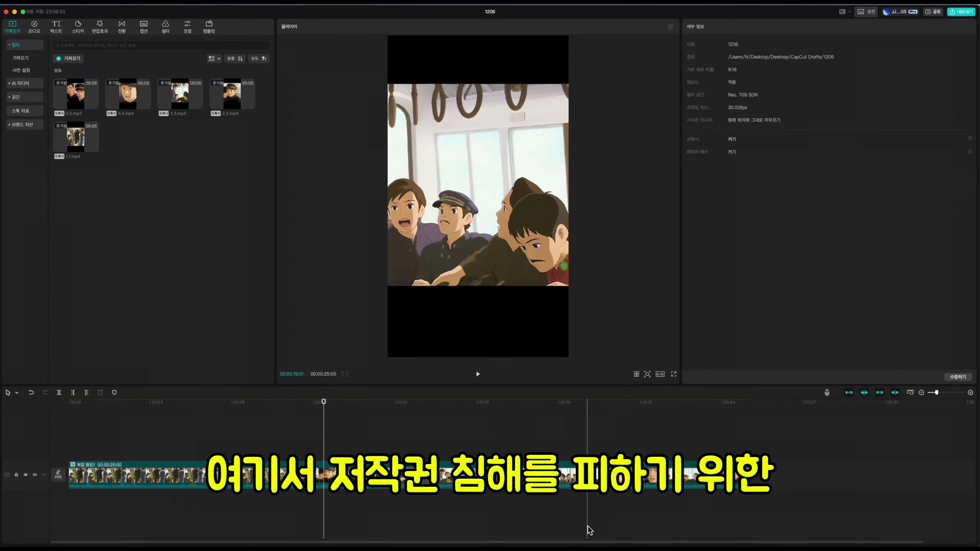Toggle the main video track enable icon
The width and height of the screenshot is (980, 551).
point(7,475)
